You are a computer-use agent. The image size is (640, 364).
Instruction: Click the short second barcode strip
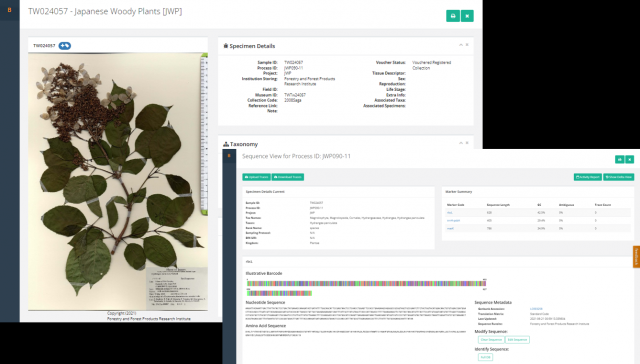(x=279, y=293)
